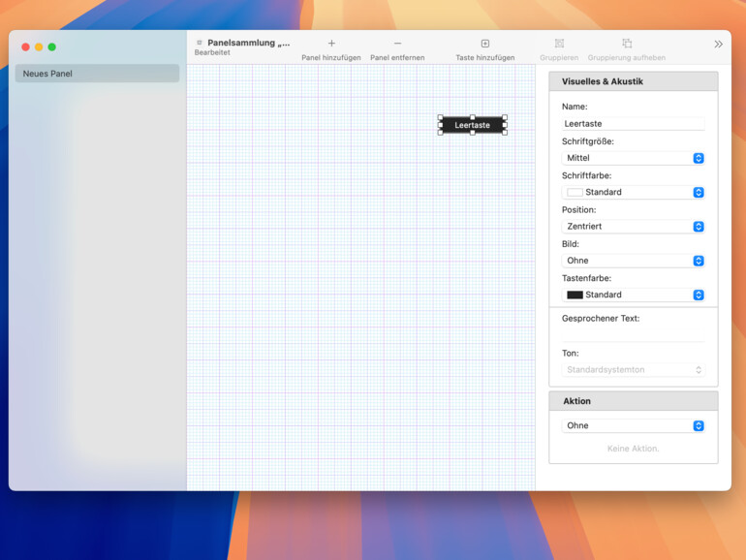The width and height of the screenshot is (746, 560).
Task: Open the Ton dropdown showing Standardsystemton
Action: [x=634, y=370]
